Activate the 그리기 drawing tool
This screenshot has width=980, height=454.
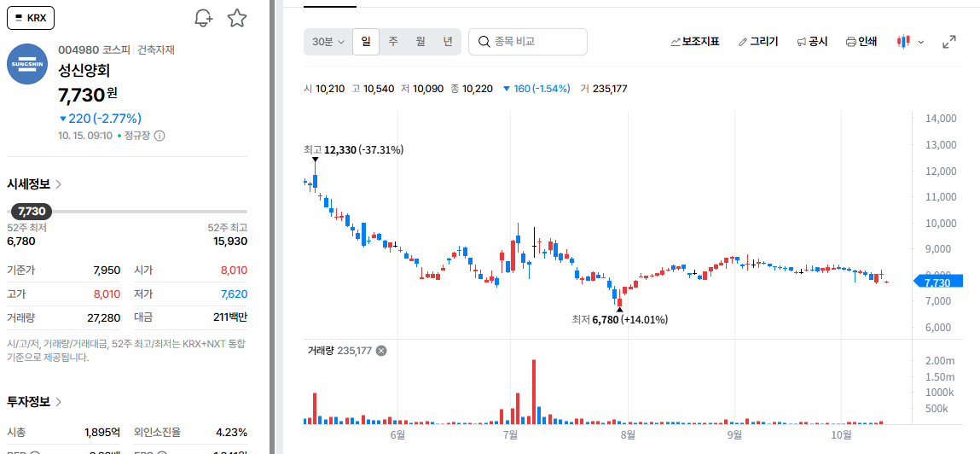coord(758,42)
